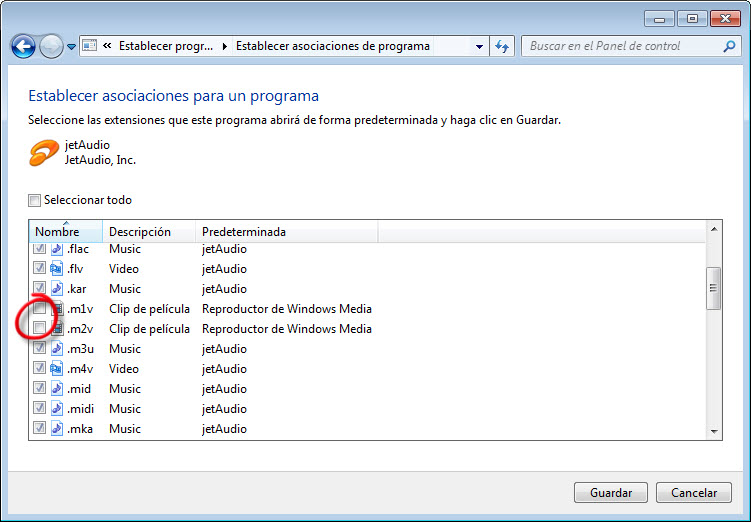Click the .midi music file icon
This screenshot has width=751, height=522.
click(57, 409)
